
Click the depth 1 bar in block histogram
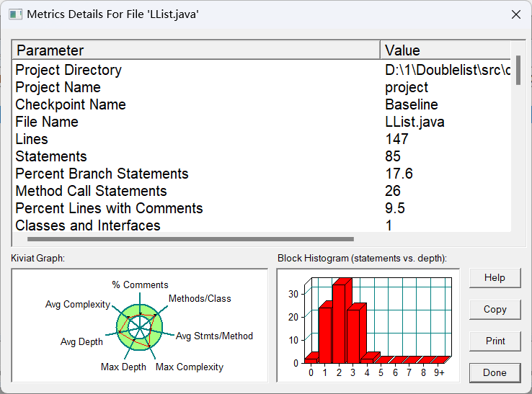point(325,334)
